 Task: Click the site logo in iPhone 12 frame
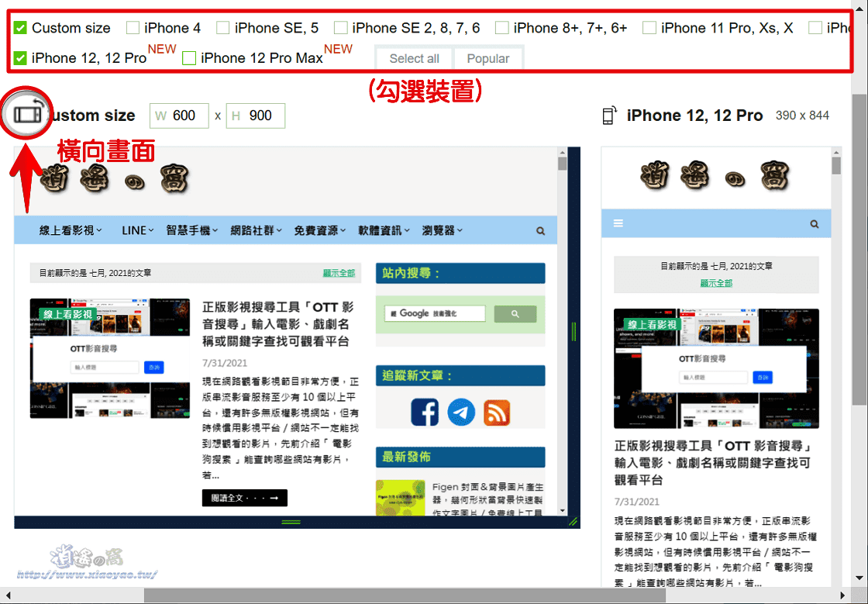[x=716, y=176]
